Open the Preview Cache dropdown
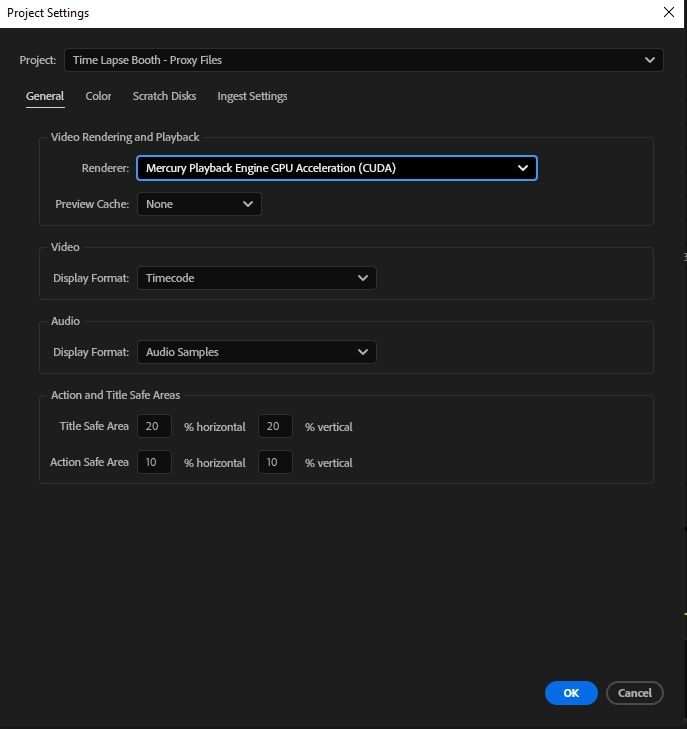The height and width of the screenshot is (729, 687). [199, 204]
